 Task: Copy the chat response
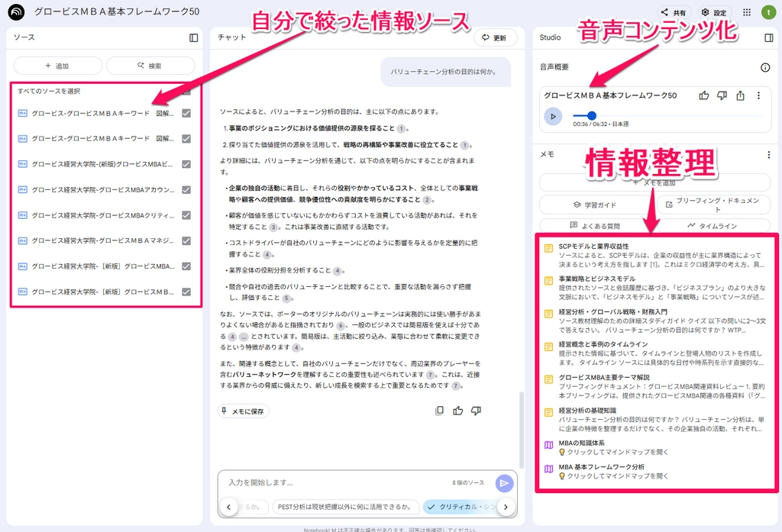439,411
